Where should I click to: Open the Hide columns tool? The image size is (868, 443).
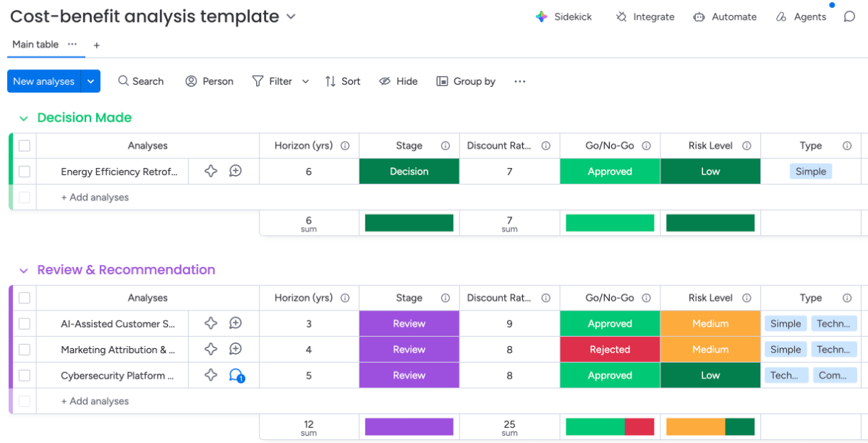tap(399, 81)
